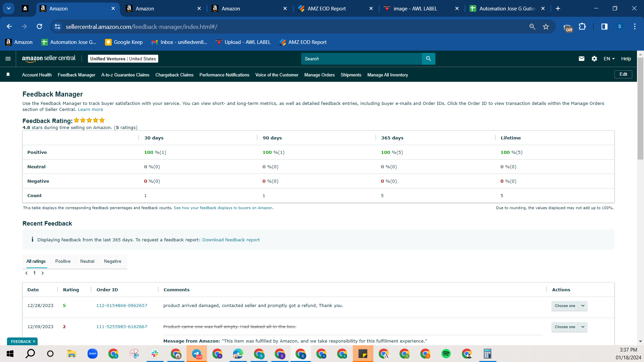Close the FEEDBACK widget with its X

[x=34, y=342]
